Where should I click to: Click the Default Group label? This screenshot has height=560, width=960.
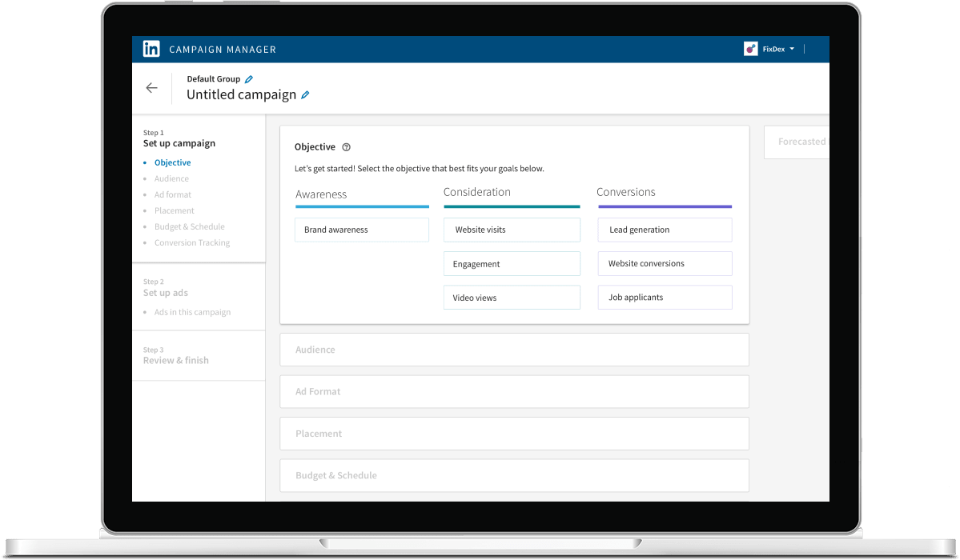click(214, 79)
